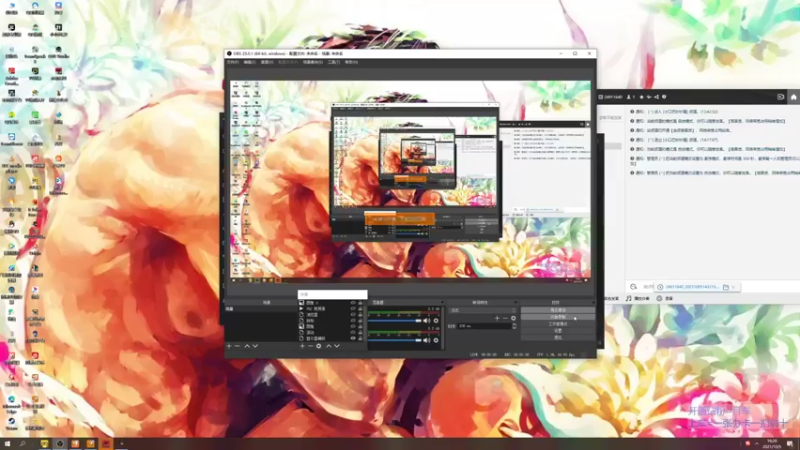Screen dimensions: 800x450
Task: Remove the selected source with the minus icon
Action: tap(310, 346)
